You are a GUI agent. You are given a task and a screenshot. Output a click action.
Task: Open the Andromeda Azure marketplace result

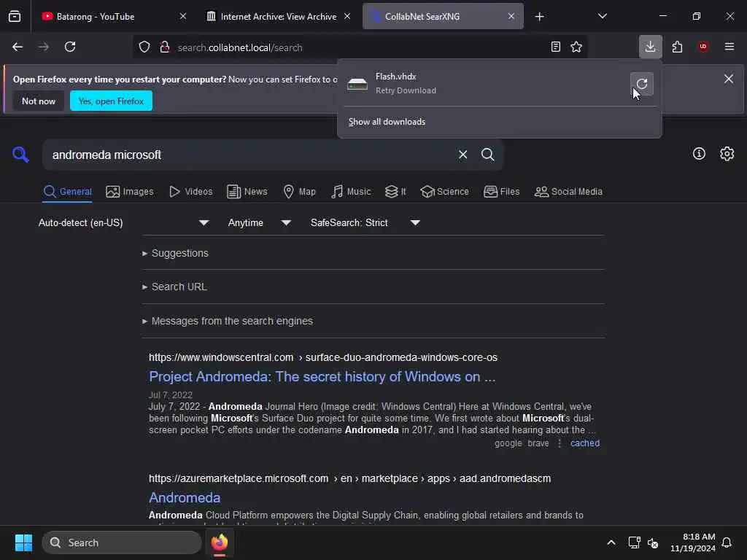185,497
